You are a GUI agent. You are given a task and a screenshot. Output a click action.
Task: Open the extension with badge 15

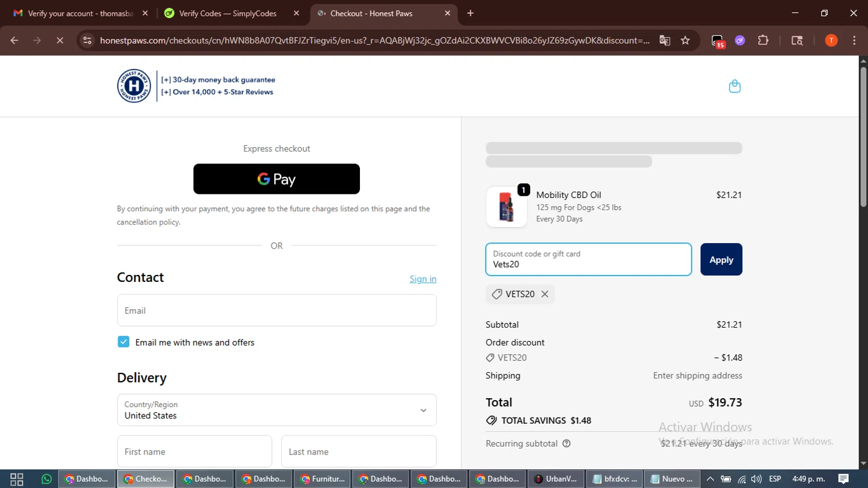718,41
